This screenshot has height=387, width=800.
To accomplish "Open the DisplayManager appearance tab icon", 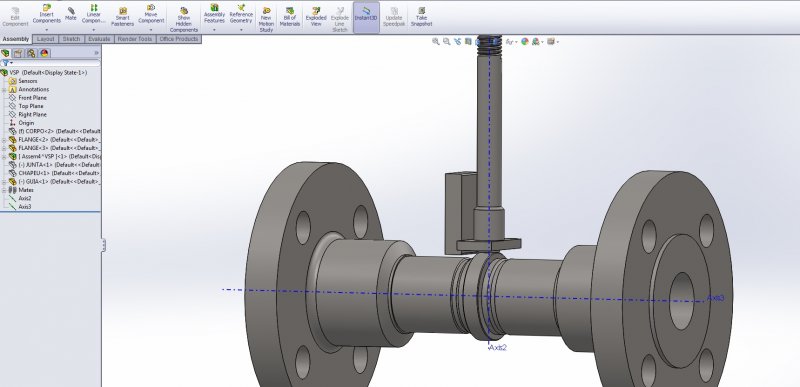I will (x=44, y=53).
